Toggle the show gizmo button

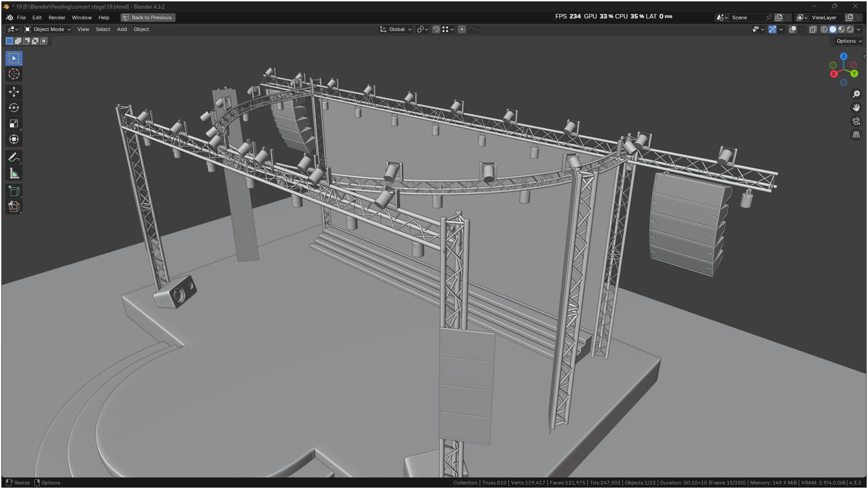(772, 29)
